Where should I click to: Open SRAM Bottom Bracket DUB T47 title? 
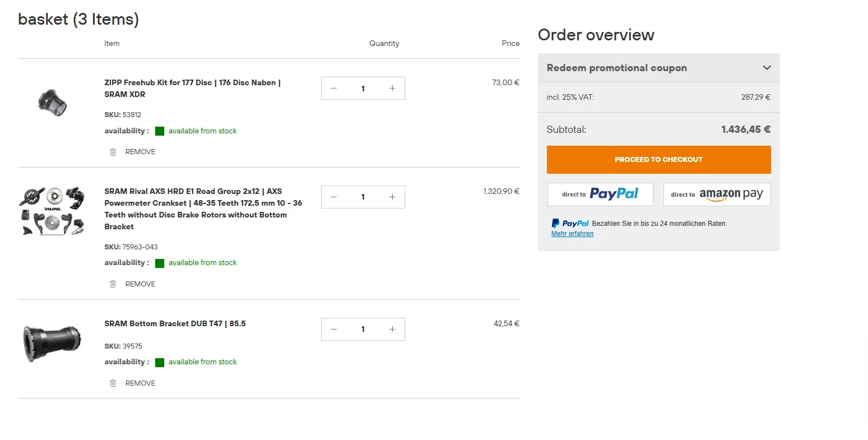pos(175,323)
